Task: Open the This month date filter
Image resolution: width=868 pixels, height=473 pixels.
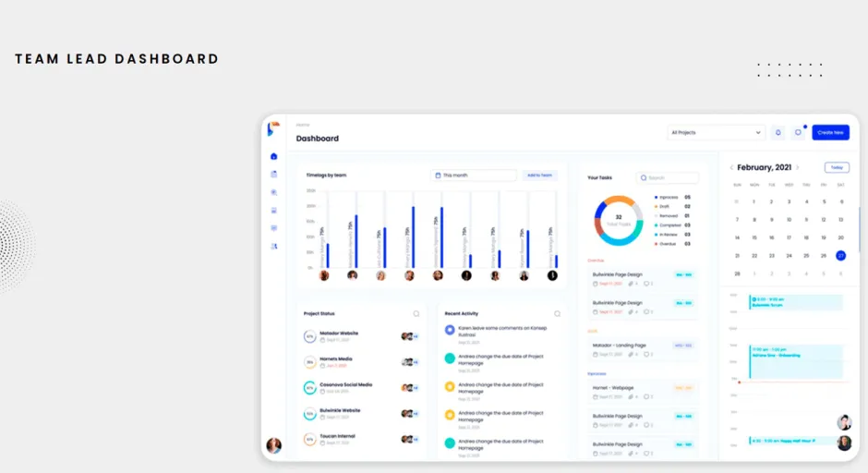Action: pyautogui.click(x=474, y=175)
